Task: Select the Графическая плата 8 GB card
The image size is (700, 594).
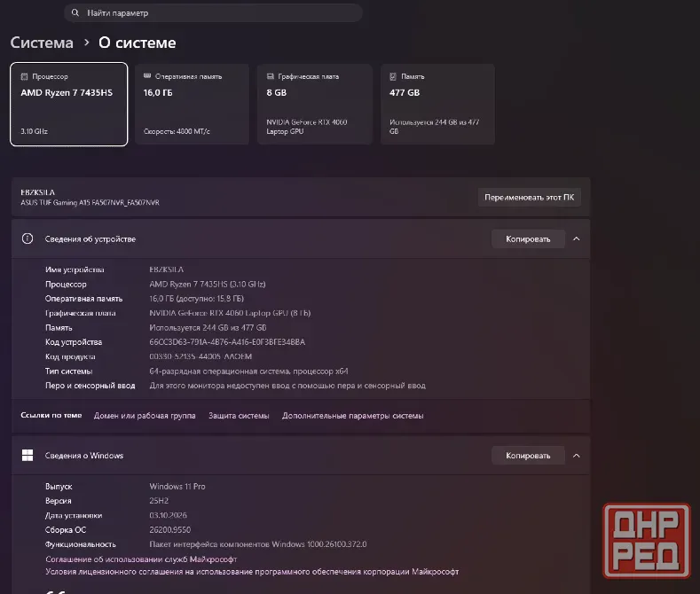Action: pos(315,104)
